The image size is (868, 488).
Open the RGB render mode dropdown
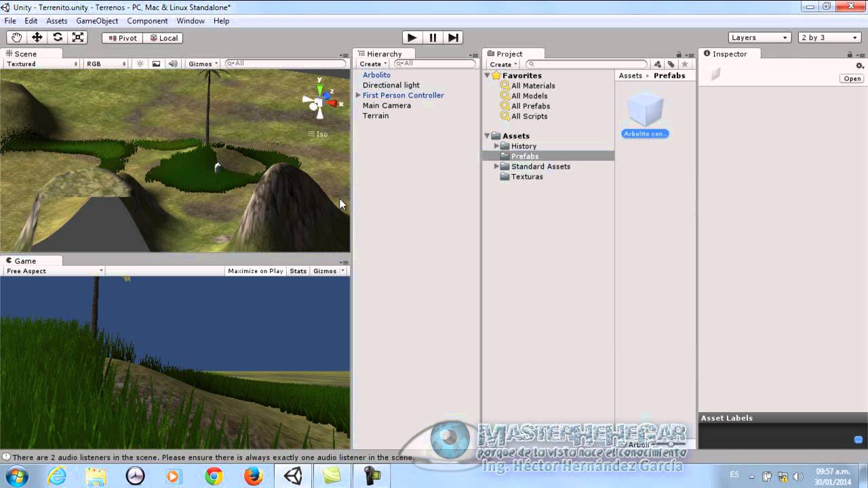tap(106, 64)
